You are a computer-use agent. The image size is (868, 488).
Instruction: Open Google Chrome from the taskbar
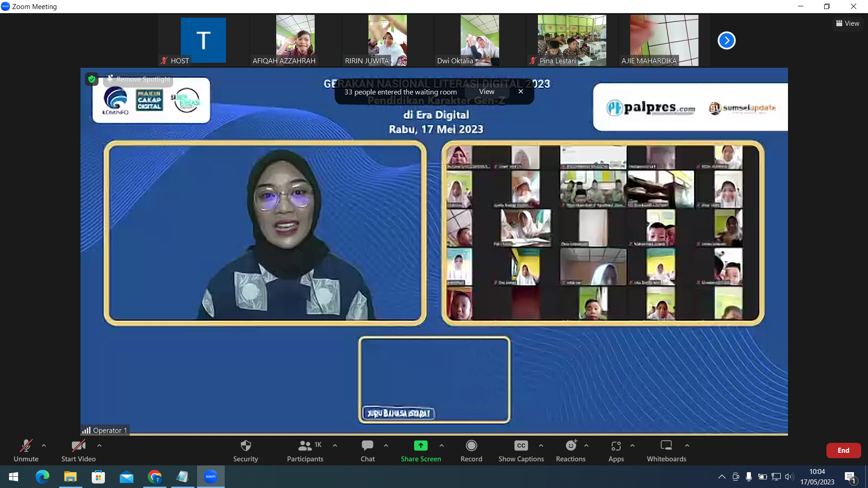point(155,477)
